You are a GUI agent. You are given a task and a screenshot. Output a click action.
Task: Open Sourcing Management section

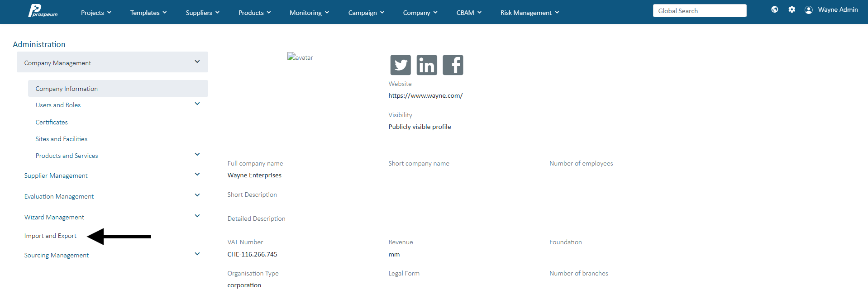coord(57,255)
